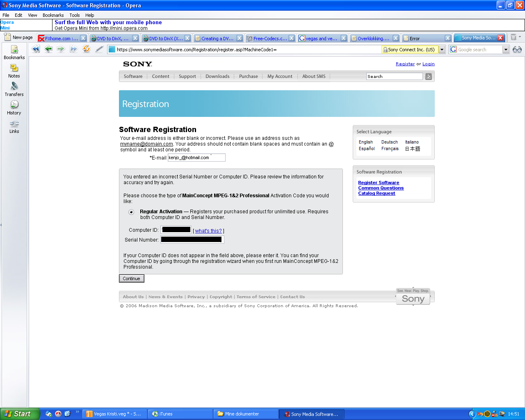This screenshot has width=525, height=420.
Task: Open the Help menu
Action: (90, 15)
